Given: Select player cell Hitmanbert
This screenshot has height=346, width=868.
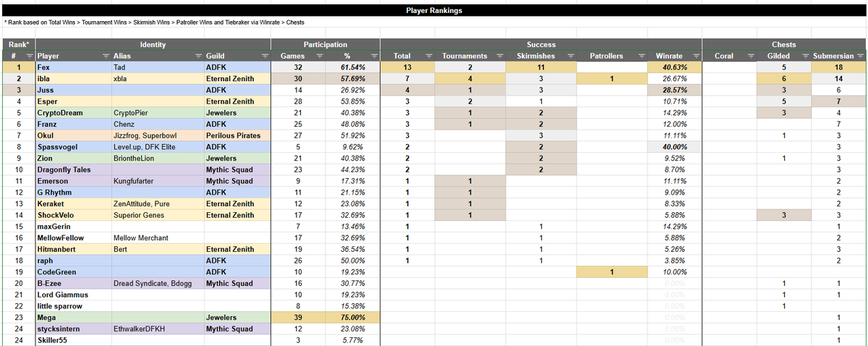Looking at the screenshot, I should pyautogui.click(x=73, y=249).
